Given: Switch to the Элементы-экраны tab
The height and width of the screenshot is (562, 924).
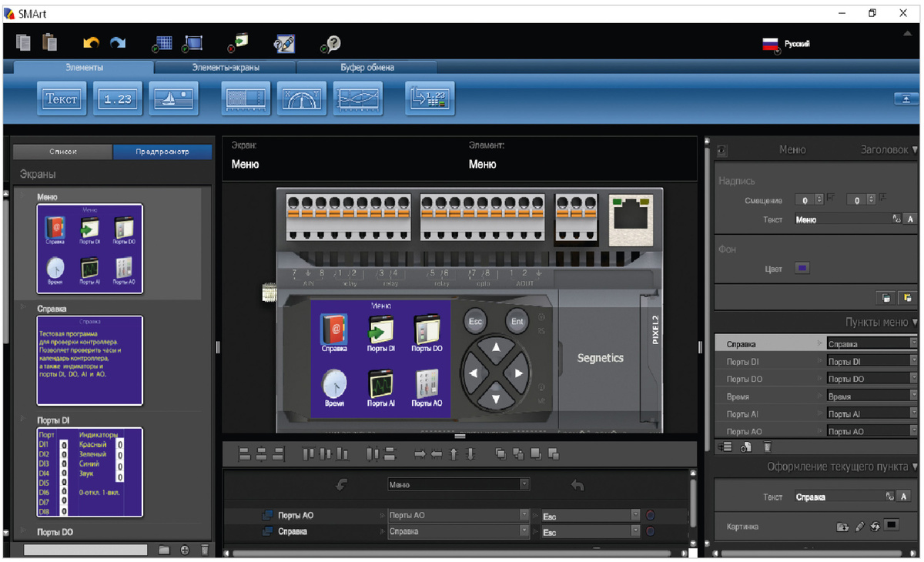Looking at the screenshot, I should coord(225,68).
